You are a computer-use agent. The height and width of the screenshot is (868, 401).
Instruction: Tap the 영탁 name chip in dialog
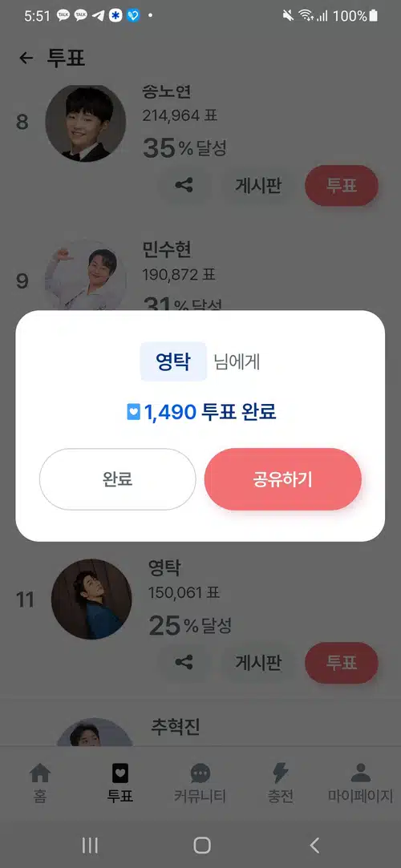click(173, 362)
